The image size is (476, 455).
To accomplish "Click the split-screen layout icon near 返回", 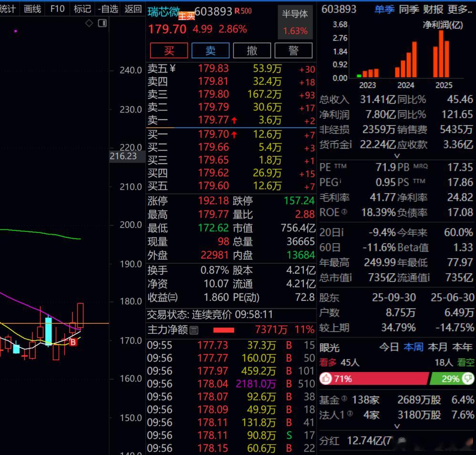I will coord(102,23).
